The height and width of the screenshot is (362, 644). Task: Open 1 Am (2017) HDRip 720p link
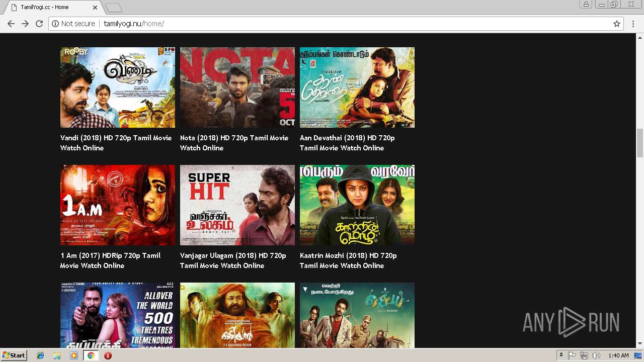click(111, 260)
